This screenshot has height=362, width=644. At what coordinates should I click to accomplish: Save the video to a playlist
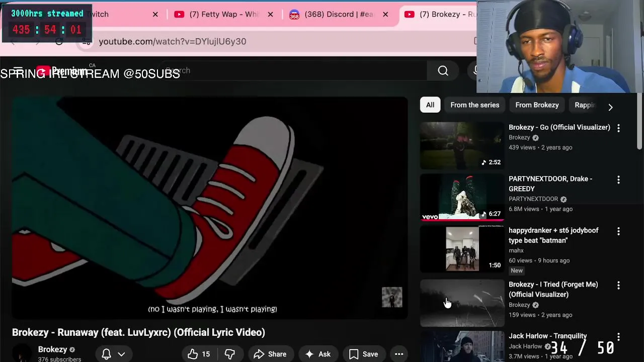pos(363,354)
